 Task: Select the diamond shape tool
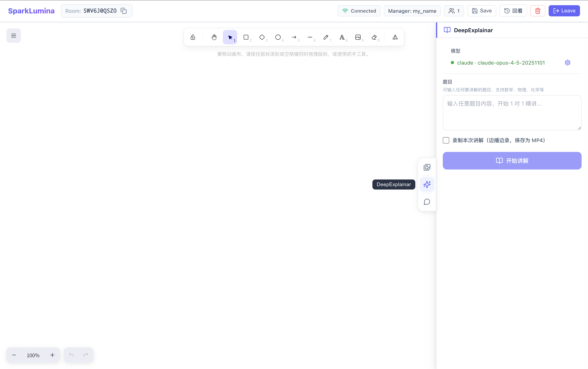(x=262, y=37)
